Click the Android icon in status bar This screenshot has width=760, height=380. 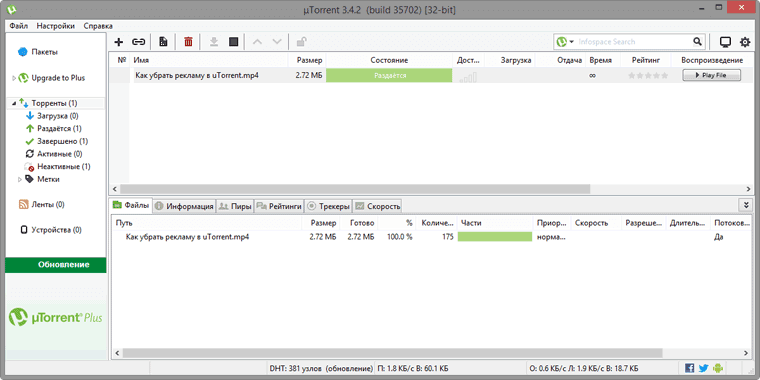pos(718,368)
